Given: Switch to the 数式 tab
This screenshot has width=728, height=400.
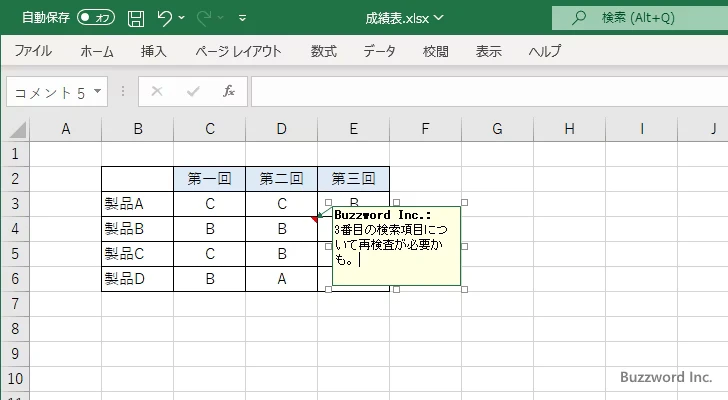Looking at the screenshot, I should coord(324,51).
